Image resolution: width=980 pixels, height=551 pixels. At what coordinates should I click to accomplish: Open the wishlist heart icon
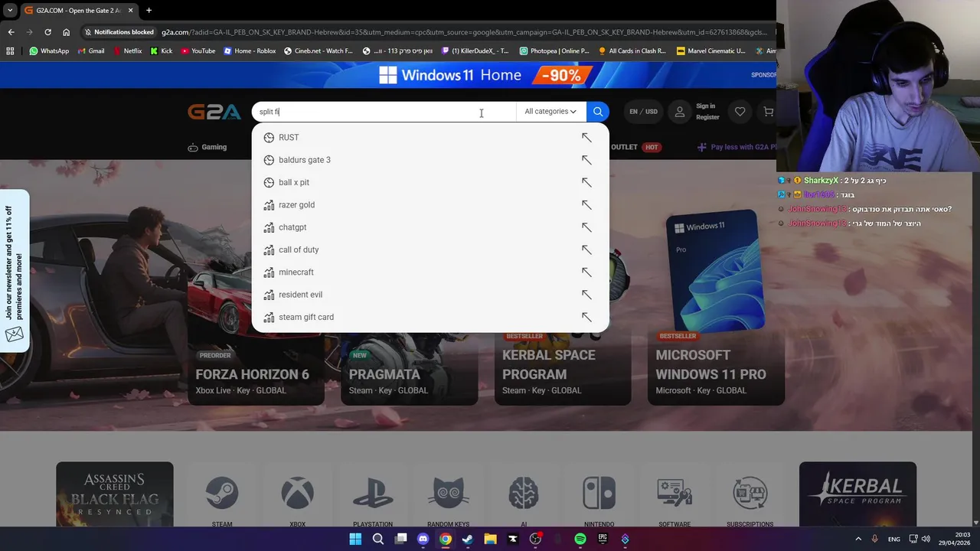[x=740, y=112]
